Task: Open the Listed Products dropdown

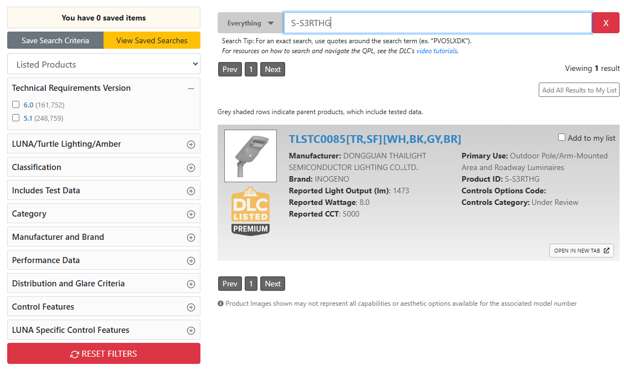Action: pyautogui.click(x=103, y=64)
